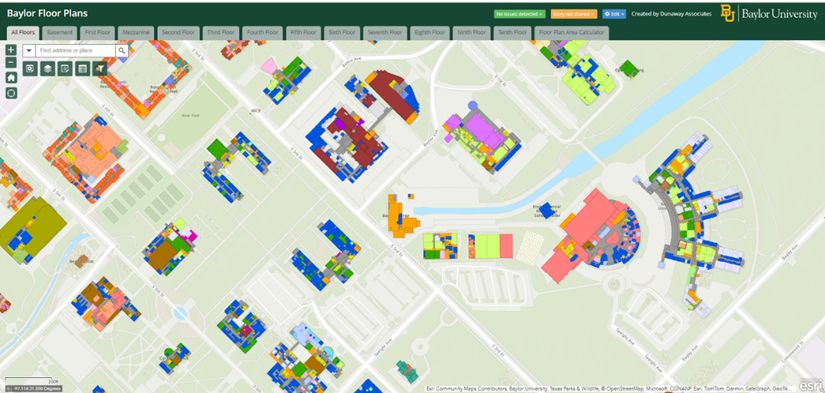
Task: Click the Baylor University logo
Action: [x=769, y=14]
